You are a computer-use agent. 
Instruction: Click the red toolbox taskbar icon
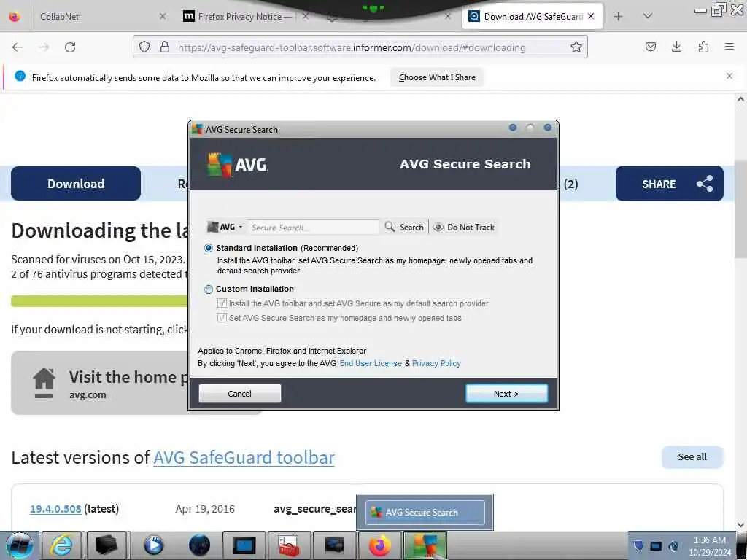click(289, 545)
